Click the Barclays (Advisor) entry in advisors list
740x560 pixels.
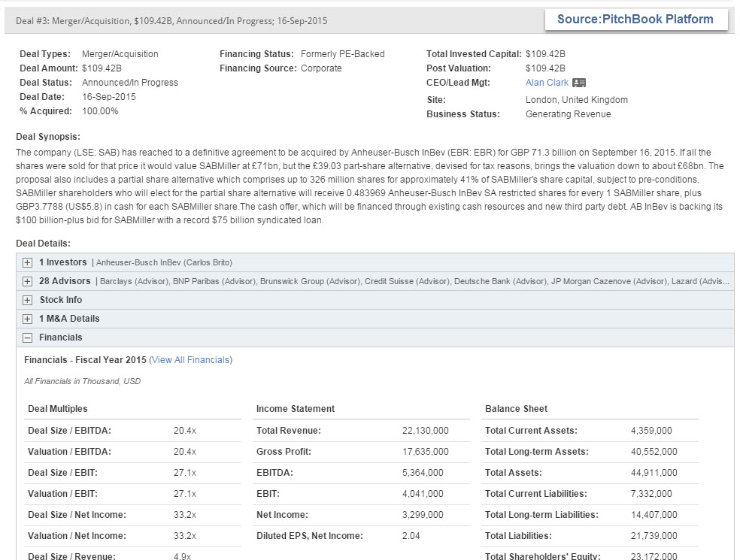coord(135,282)
